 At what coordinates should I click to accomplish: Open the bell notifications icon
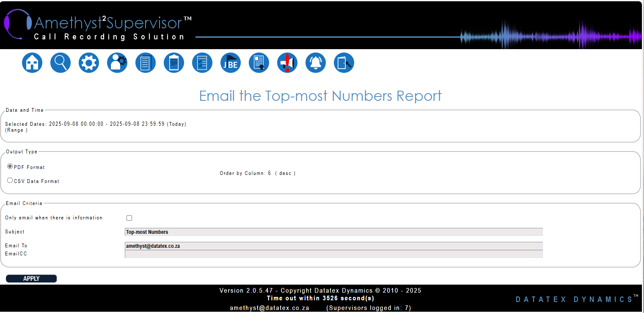(x=316, y=63)
